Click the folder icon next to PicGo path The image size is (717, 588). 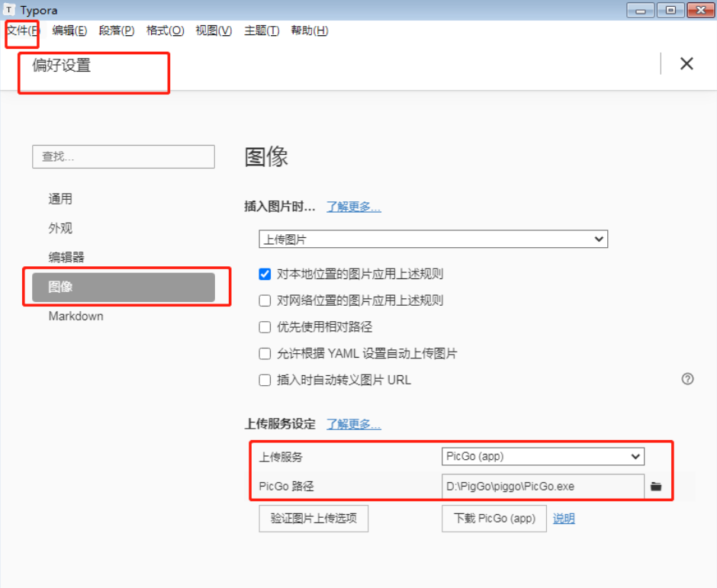click(x=656, y=486)
